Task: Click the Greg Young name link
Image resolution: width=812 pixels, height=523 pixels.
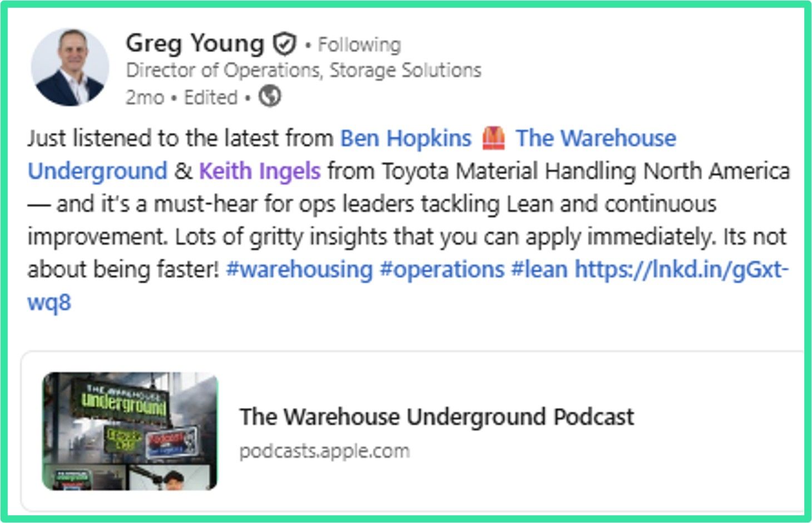Action: tap(195, 43)
